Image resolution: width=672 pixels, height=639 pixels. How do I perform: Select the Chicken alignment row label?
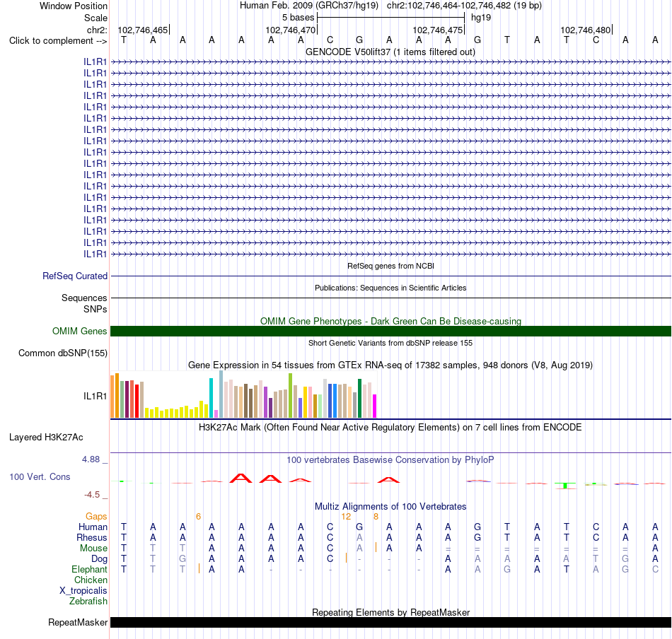click(91, 580)
